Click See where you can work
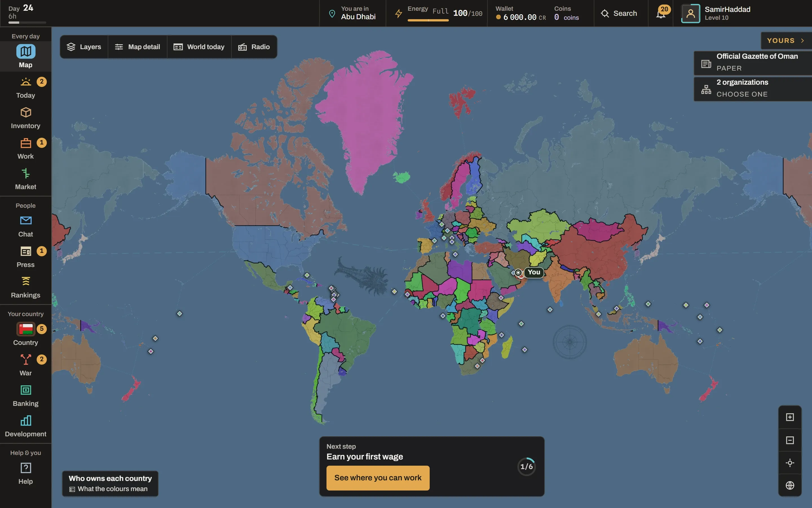 point(378,478)
